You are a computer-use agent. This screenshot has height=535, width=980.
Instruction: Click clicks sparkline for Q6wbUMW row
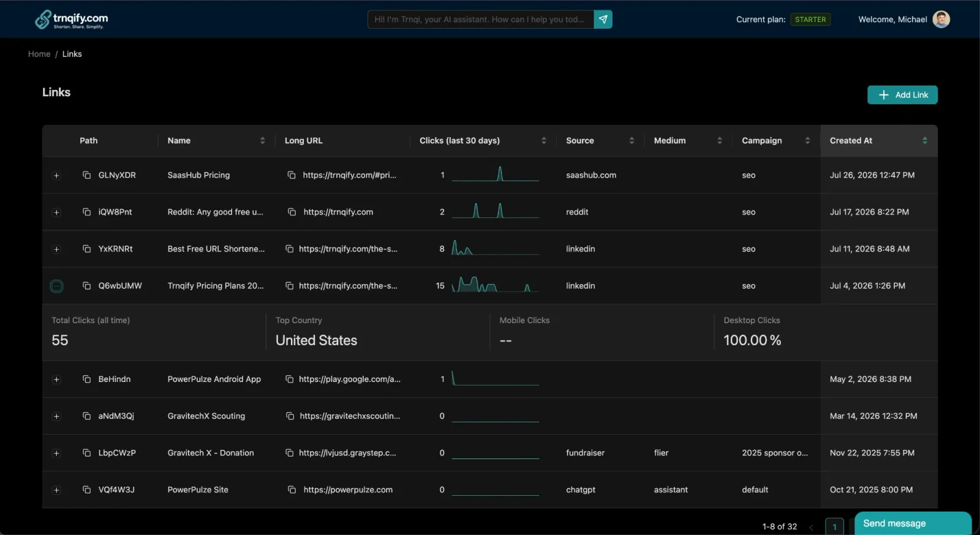coord(496,285)
